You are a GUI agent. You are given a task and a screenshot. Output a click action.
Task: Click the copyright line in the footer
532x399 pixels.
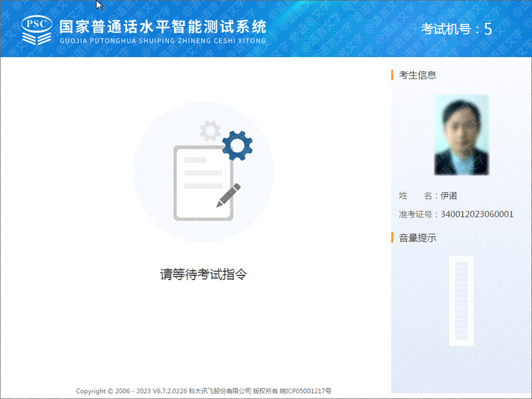[x=203, y=391]
